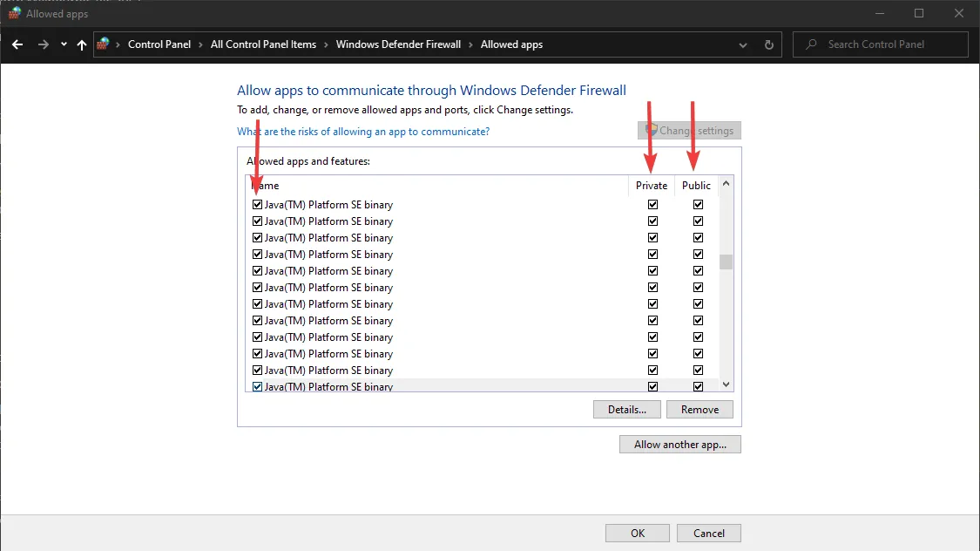This screenshot has height=551, width=980.
Task: Open Details for the selected app
Action: [x=627, y=410]
